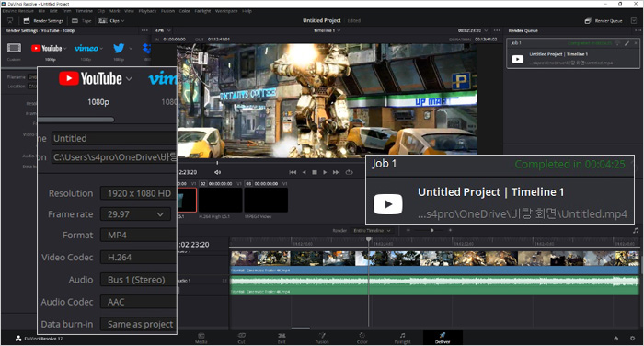Image resolution: width=644 pixels, height=346 pixels.
Task: Select the YouTube render preset
Action: coord(46,48)
